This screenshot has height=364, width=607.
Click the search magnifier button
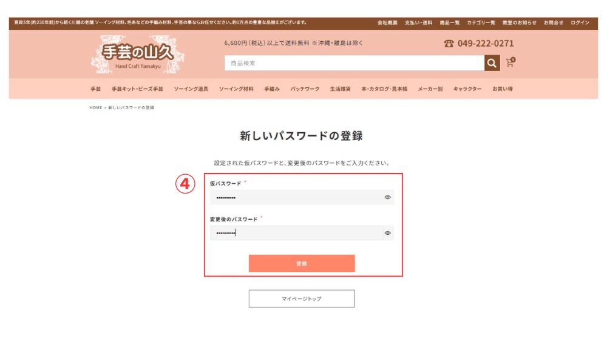[492, 63]
